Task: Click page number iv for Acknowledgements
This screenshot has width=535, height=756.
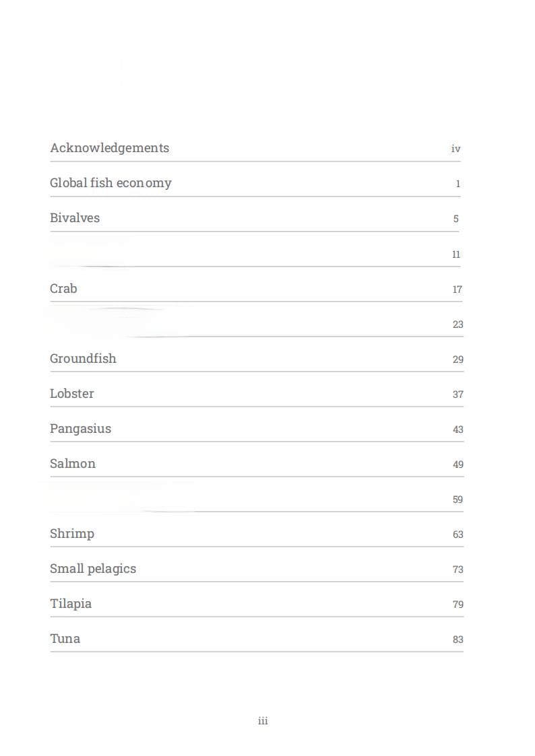Action: [x=456, y=149]
